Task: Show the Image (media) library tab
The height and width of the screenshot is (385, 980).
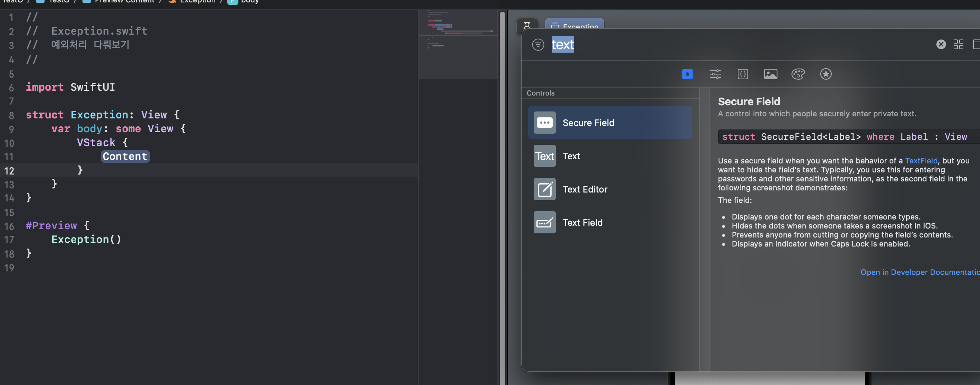Action: coord(770,74)
